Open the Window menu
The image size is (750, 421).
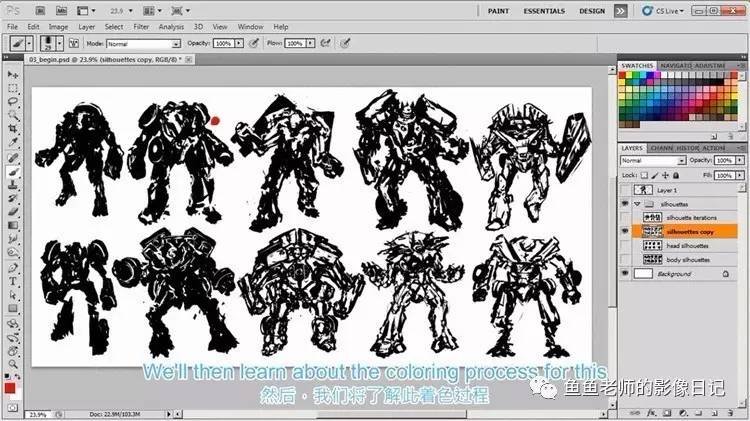(251, 27)
